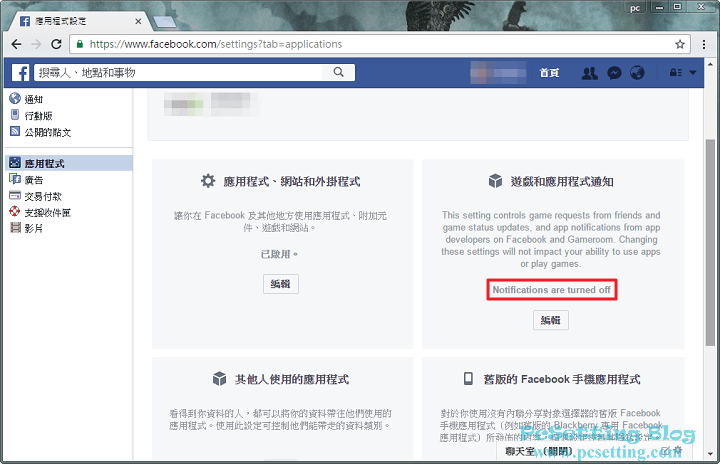720x464 pixels.
Task: Click the search magnifier icon
Action: 339,72
